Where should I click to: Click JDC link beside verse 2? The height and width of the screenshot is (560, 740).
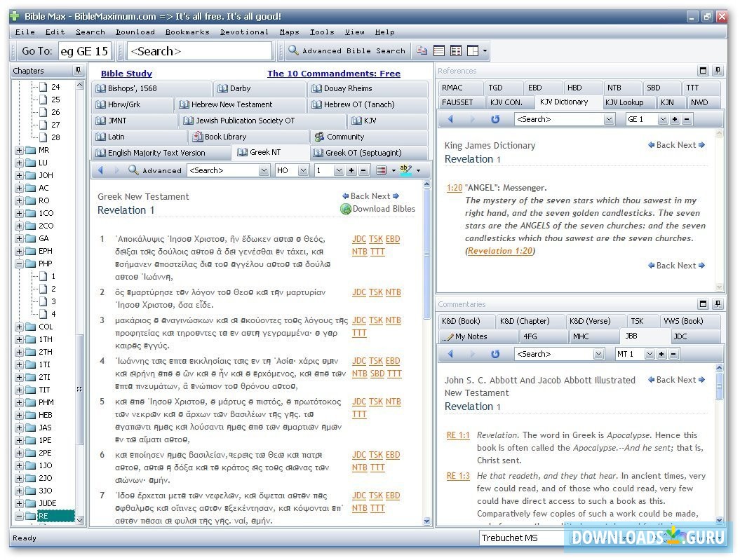pyautogui.click(x=358, y=292)
